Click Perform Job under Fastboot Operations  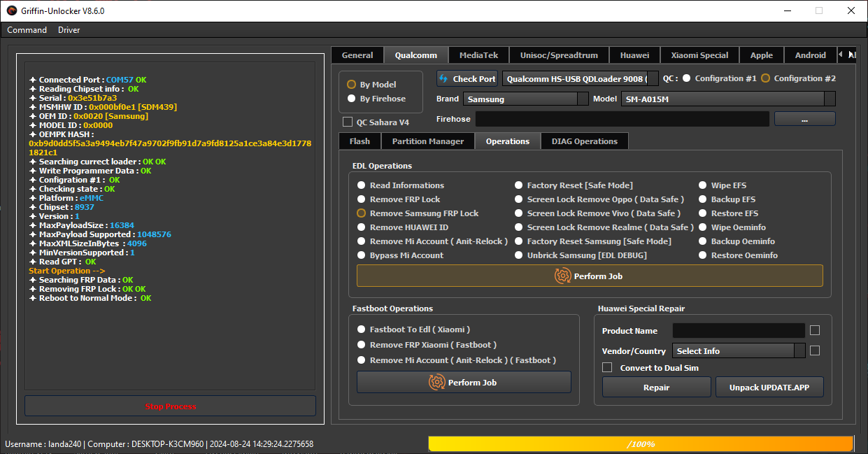(464, 382)
